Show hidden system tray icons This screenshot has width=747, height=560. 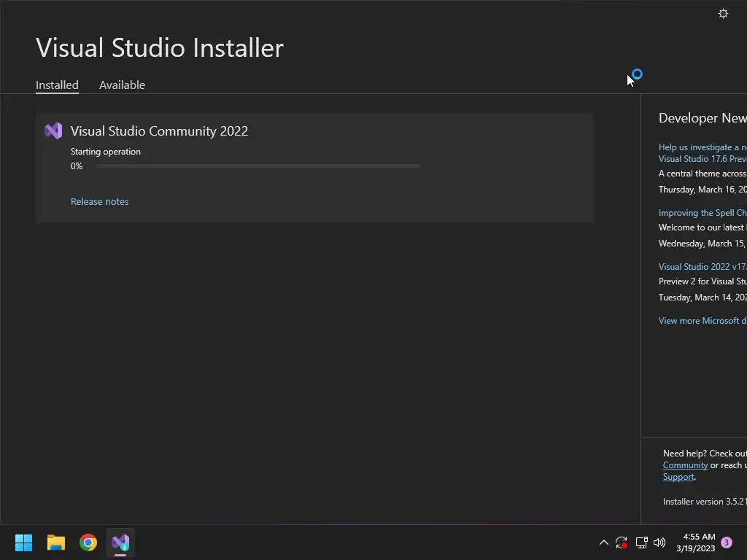[603, 542]
